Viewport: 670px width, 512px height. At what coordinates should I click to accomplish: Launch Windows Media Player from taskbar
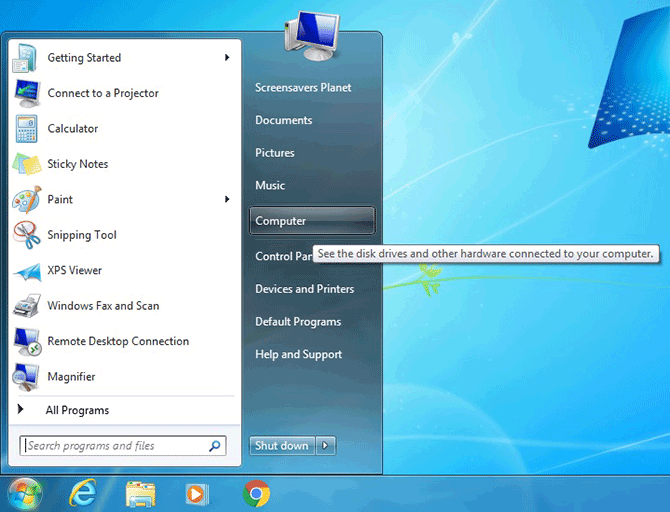[x=197, y=494]
